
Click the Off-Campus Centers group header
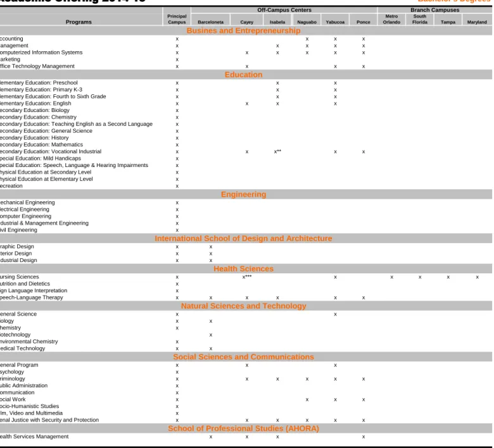pos(284,10)
